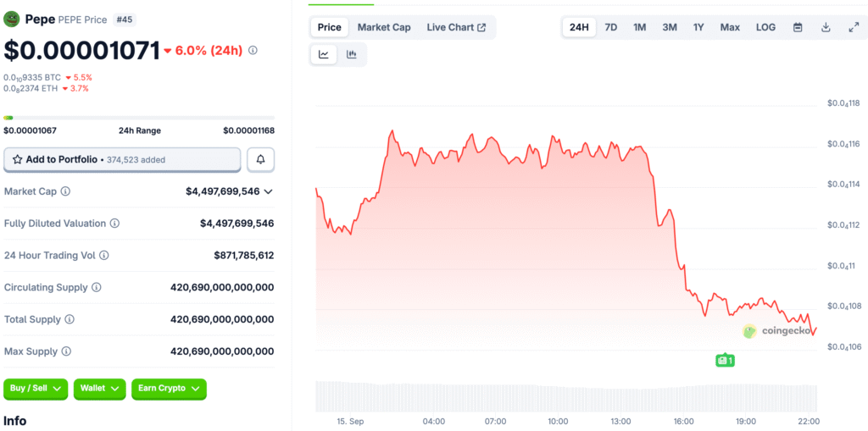This screenshot has height=431, width=868.
Task: Select the 24H time range
Action: 579,27
